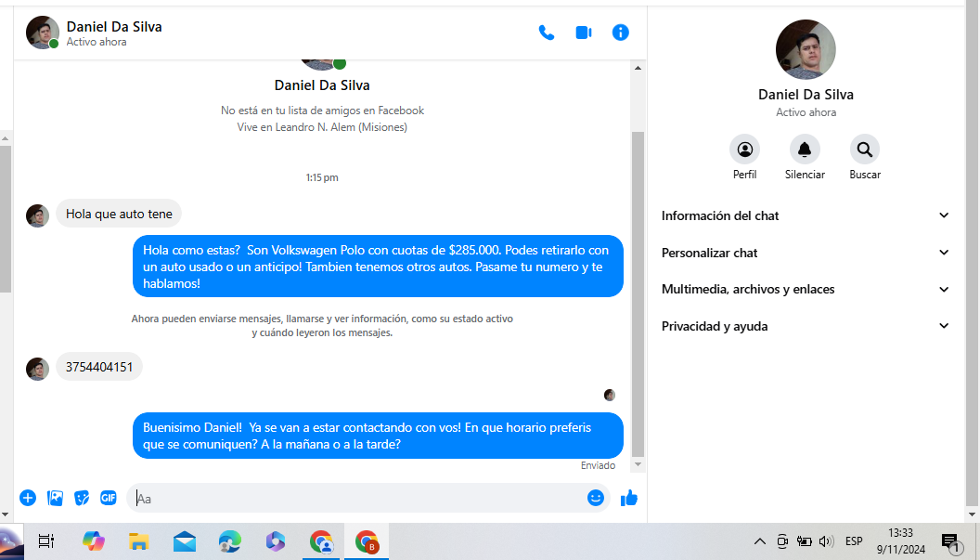Select the 'Buenisimo Daniel!' message bubble
The height and width of the screenshot is (560, 980).
coord(378,436)
